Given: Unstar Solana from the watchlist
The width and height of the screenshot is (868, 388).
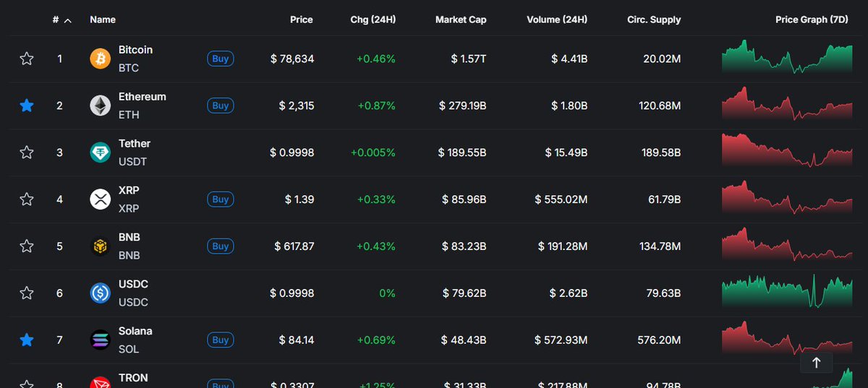Looking at the screenshot, I should (x=27, y=340).
